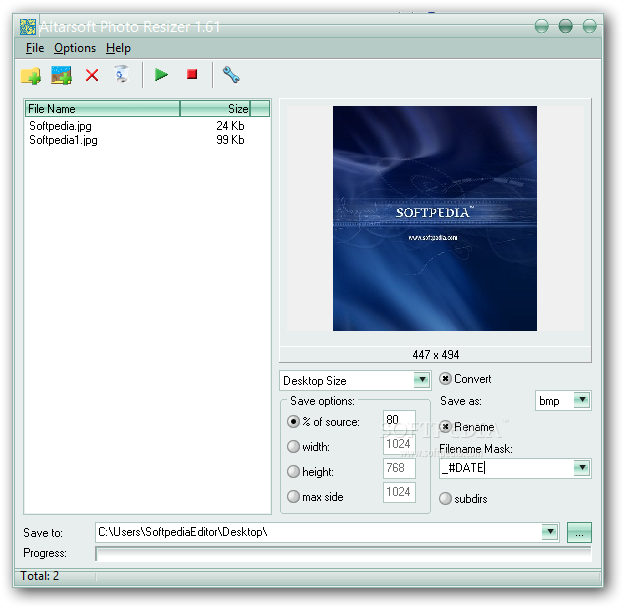The width and height of the screenshot is (624, 608).
Task: Toggle the Rename checkbox
Action: coord(445,427)
